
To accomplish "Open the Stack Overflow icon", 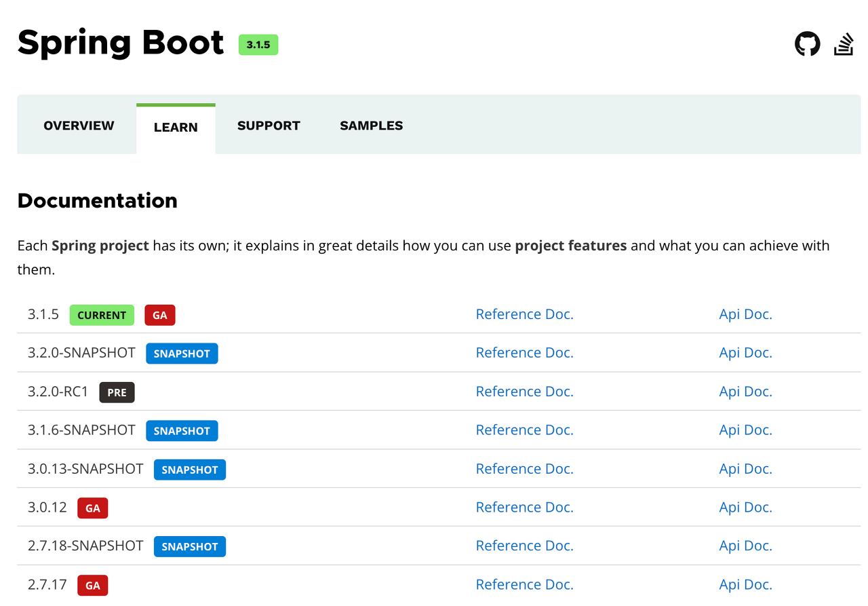I will tap(844, 44).
